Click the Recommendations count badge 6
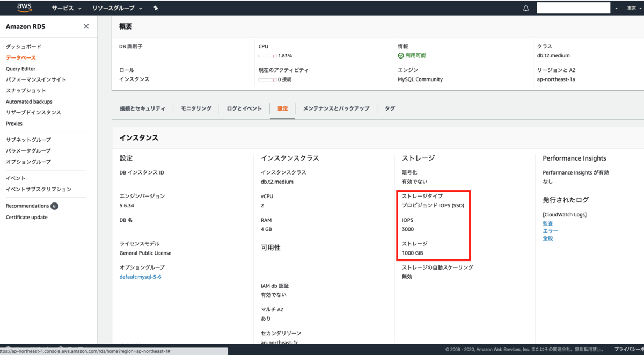The height and width of the screenshot is (355, 644). [54, 206]
